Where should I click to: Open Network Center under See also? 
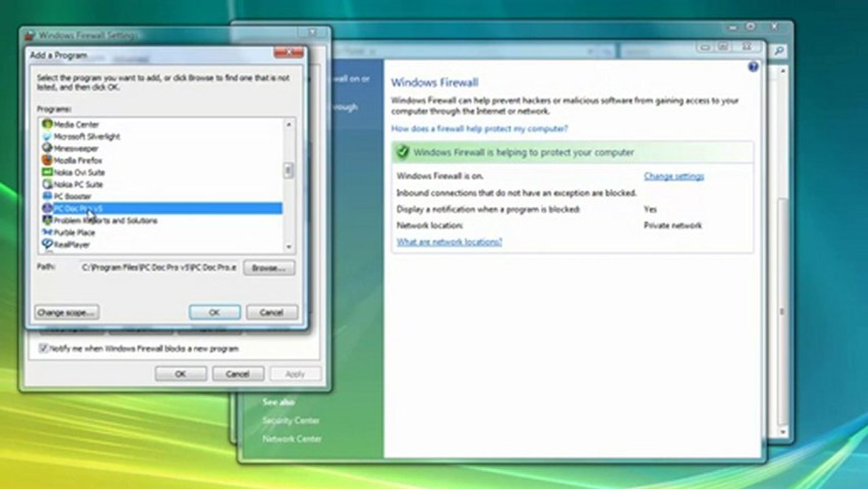[x=292, y=439]
